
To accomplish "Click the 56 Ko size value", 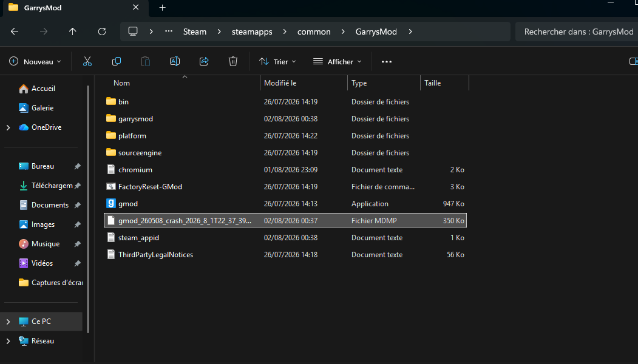I will coord(455,255).
